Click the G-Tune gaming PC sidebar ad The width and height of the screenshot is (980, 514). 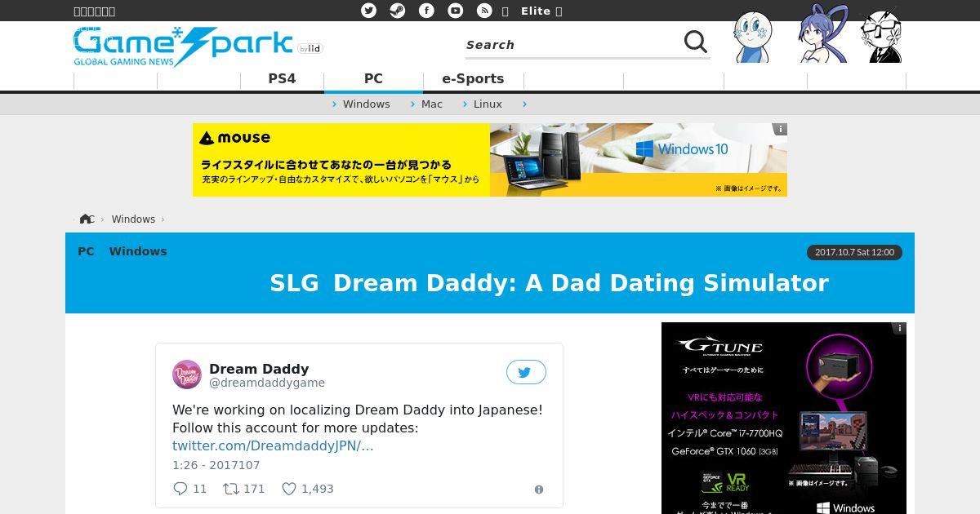tap(784, 418)
